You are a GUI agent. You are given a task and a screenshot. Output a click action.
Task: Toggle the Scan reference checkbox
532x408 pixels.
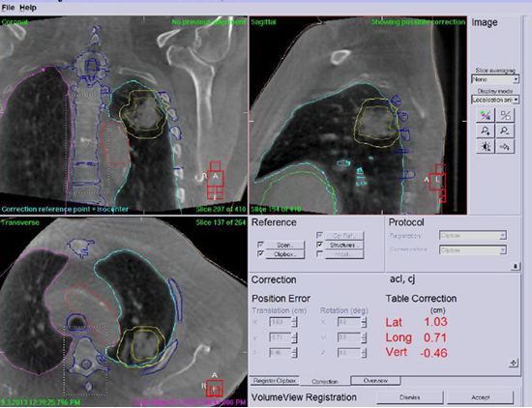click(x=260, y=245)
